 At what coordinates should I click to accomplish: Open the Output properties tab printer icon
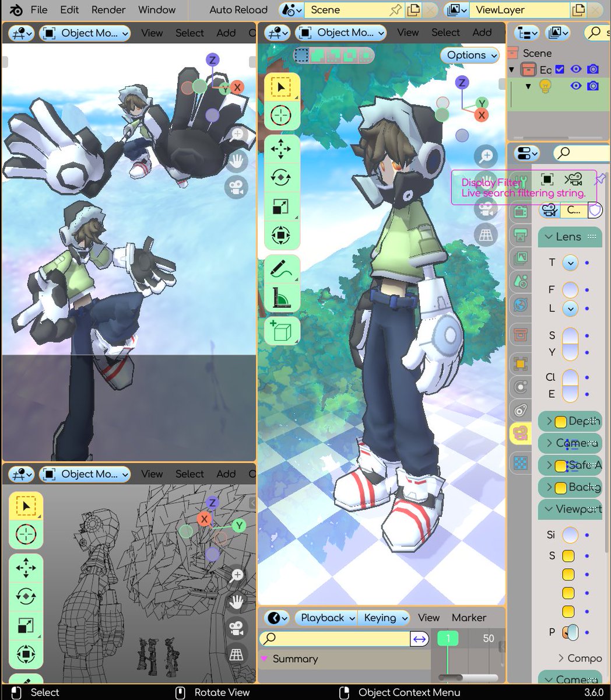(x=520, y=235)
